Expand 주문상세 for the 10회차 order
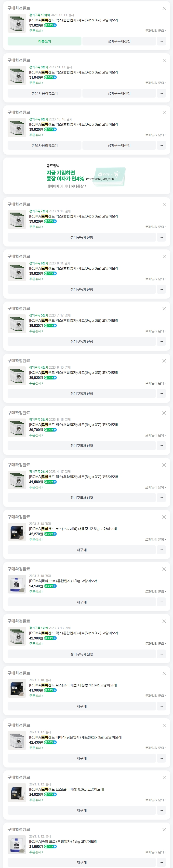Image resolution: width=173 pixels, height=868 pixels. point(36,31)
